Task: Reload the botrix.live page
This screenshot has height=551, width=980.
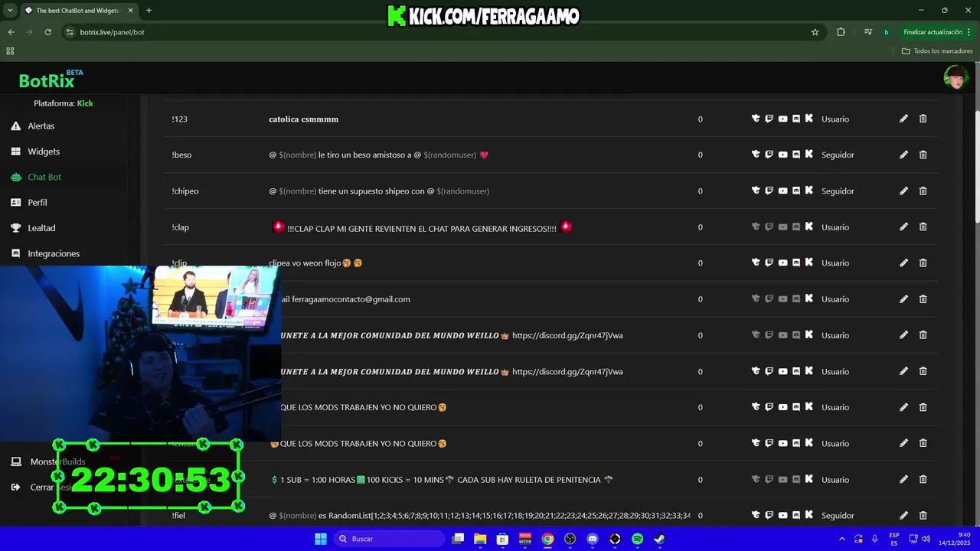Action: (x=47, y=32)
